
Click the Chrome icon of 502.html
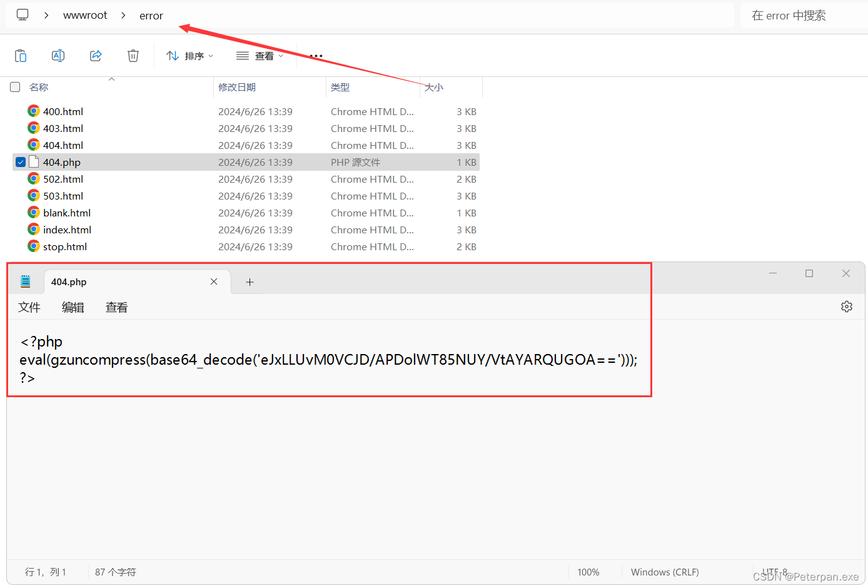pos(34,178)
